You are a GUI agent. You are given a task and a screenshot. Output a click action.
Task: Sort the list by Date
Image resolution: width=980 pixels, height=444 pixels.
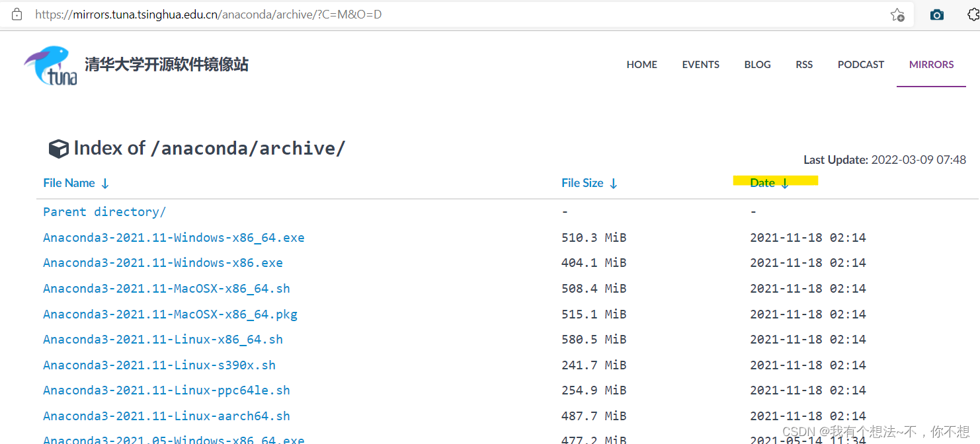click(769, 183)
